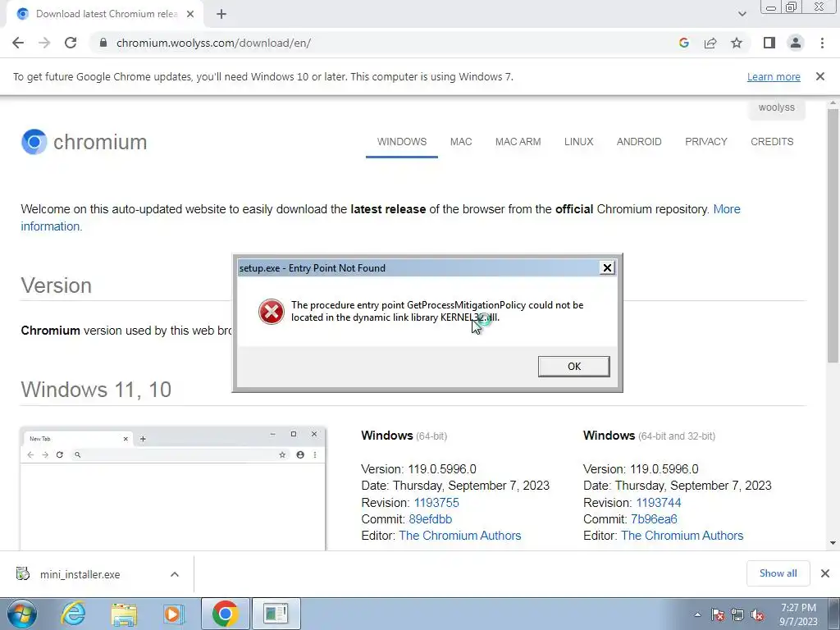Image resolution: width=840 pixels, height=630 pixels.
Task: Close the downloads bar
Action: (825, 573)
